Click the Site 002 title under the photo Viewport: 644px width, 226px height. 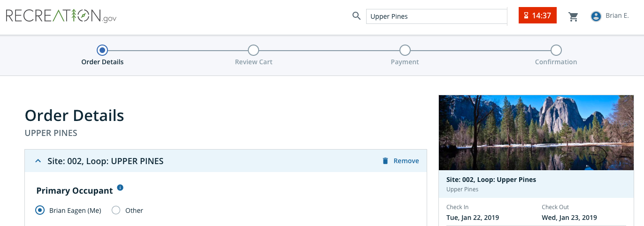pyautogui.click(x=491, y=180)
